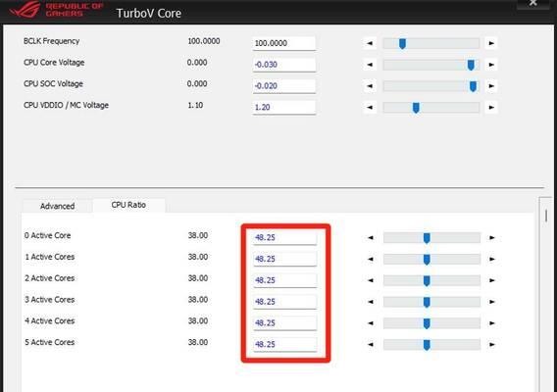Focus the 2 Active Cores ratio field
Image resolution: width=557 pixels, height=392 pixels.
[284, 280]
